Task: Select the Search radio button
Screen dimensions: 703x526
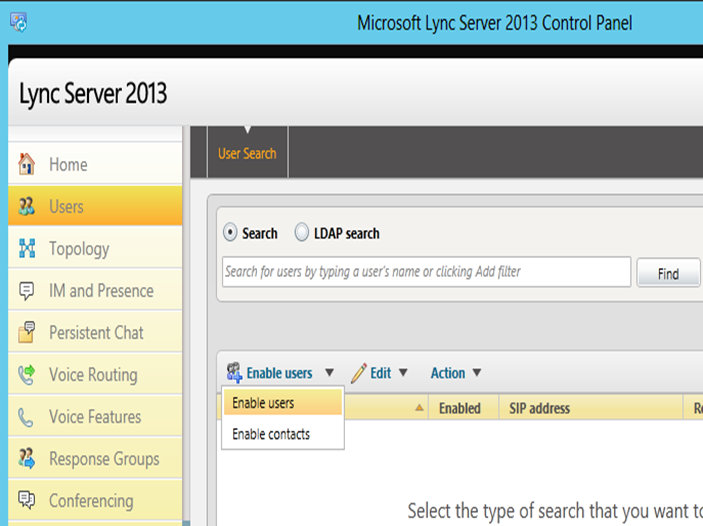Action: (230, 233)
